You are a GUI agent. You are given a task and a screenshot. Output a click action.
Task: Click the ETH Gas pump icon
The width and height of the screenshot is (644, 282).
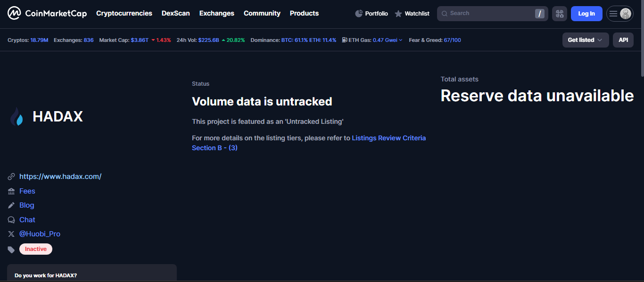click(x=345, y=40)
